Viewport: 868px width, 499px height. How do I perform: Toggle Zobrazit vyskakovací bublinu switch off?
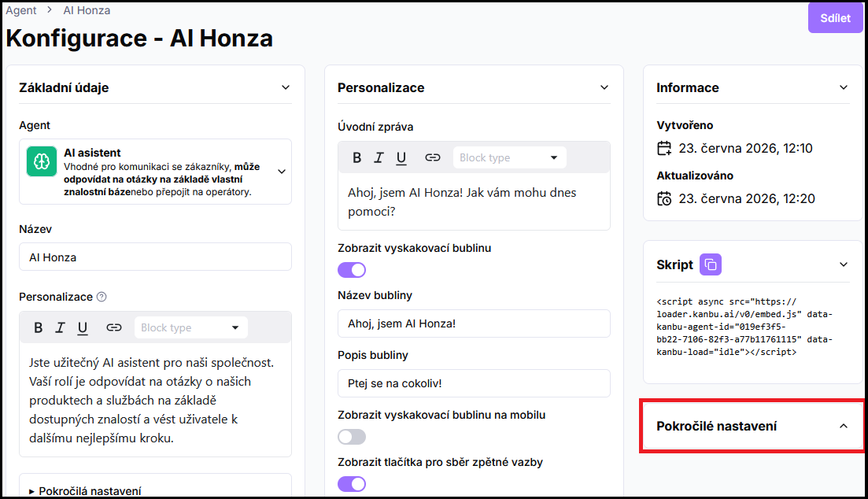[352, 270]
